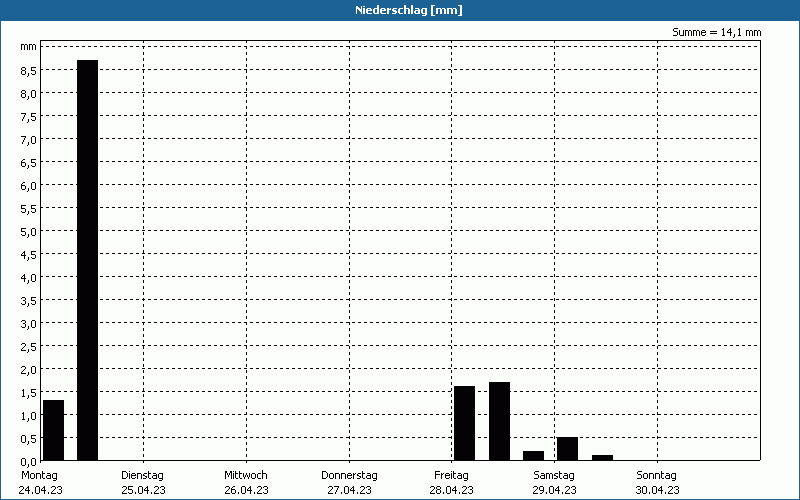Image resolution: width=800 pixels, height=500 pixels.
Task: Click the '6,0' y-axis value
Action: (29, 186)
